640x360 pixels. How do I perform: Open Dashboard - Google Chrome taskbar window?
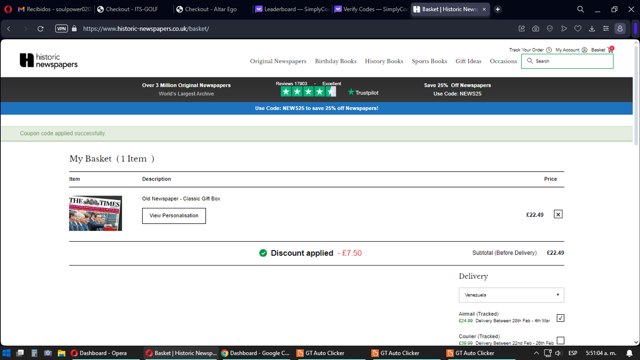pyautogui.click(x=256, y=353)
